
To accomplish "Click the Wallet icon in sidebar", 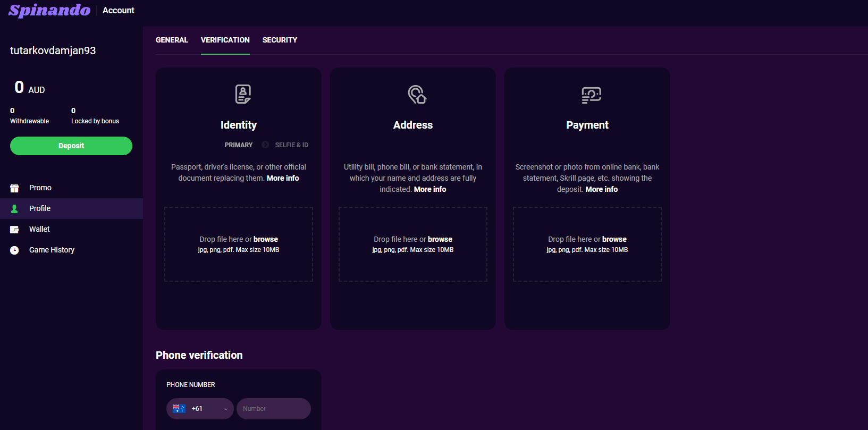I will 14,230.
